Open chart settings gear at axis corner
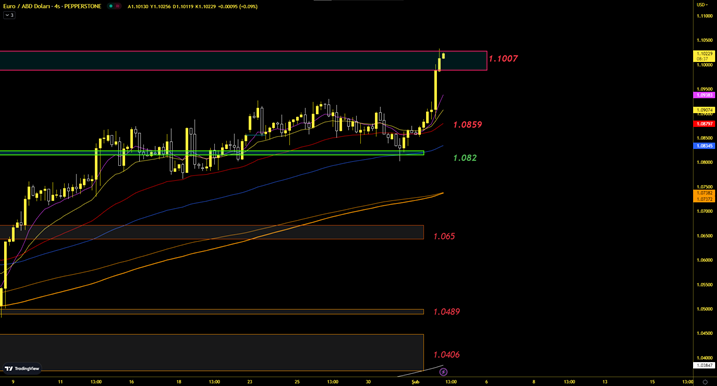Screen dimensions: 717x386 click(x=705, y=382)
